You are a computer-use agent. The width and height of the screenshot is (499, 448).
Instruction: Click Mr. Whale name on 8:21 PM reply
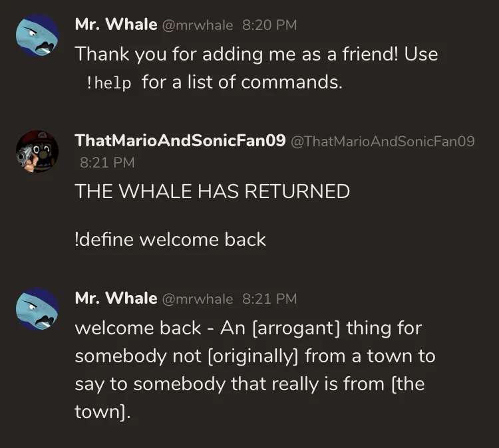click(116, 298)
